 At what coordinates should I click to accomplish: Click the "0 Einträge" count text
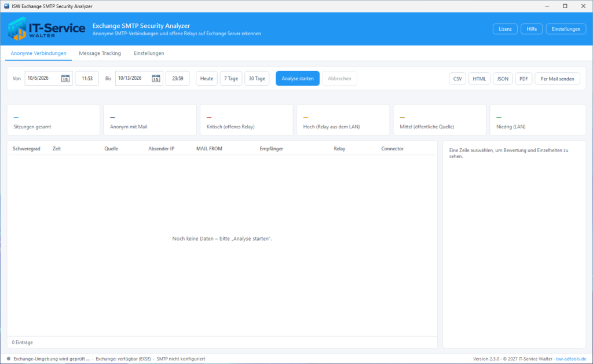(23, 343)
